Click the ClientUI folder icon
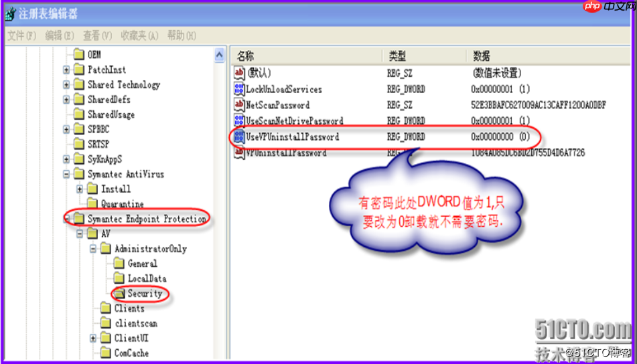The image size is (637, 364). (x=106, y=338)
